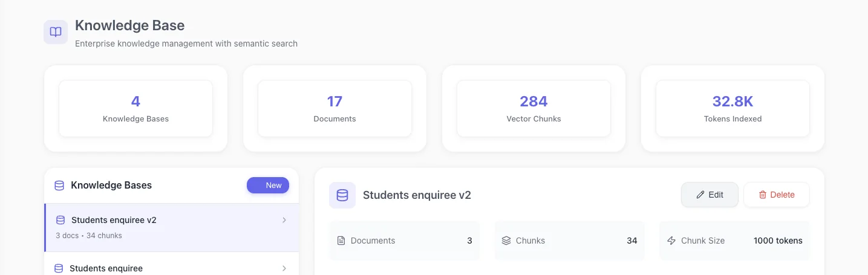Expand the Students enquiree v2 chevron
868x275 pixels.
(284, 220)
